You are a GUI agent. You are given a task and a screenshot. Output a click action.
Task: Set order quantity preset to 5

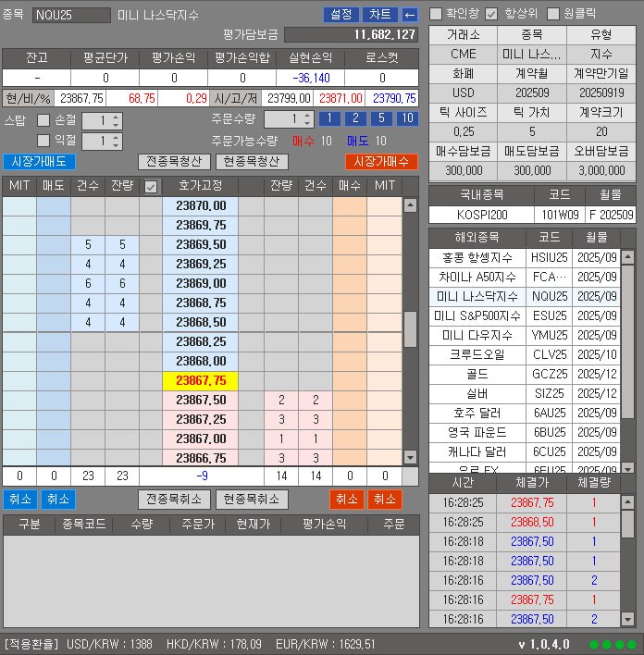(380, 118)
